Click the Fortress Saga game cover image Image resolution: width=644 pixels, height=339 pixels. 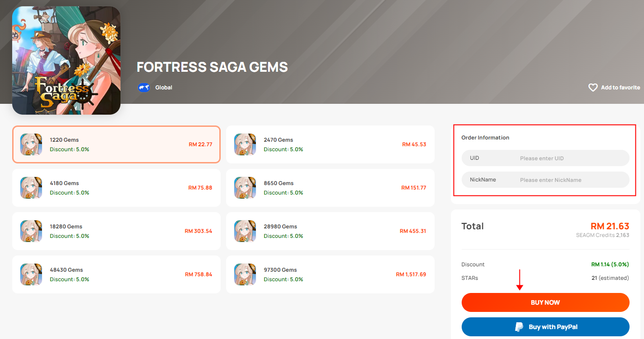66,60
